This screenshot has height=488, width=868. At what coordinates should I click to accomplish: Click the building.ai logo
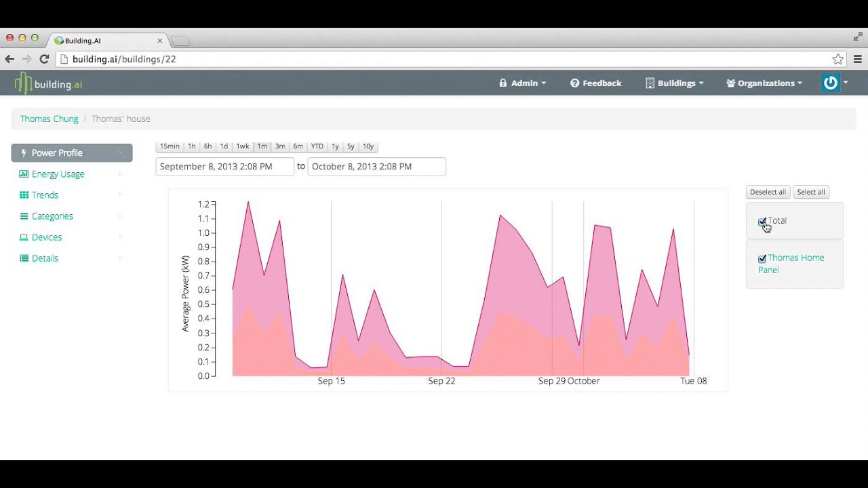pyautogui.click(x=49, y=83)
